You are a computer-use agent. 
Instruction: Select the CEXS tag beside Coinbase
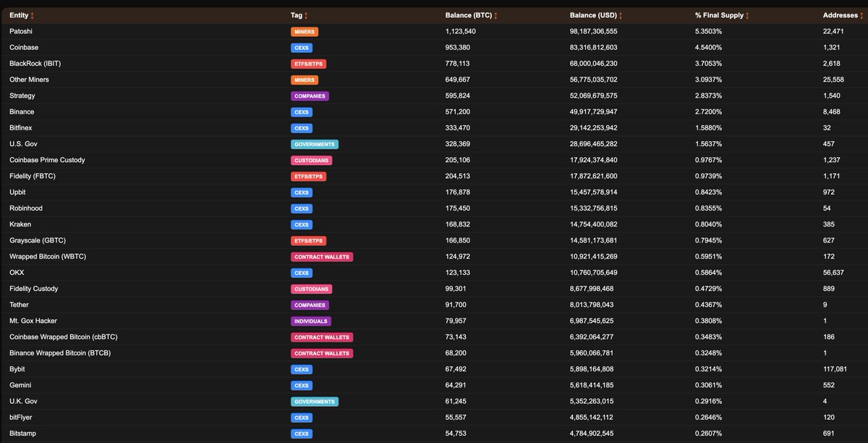(301, 48)
